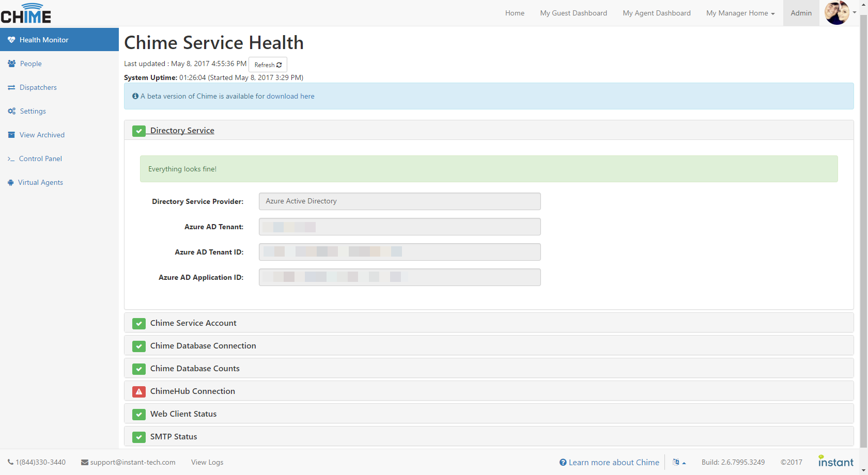Open Control Panel from sidebar
This screenshot has width=868, height=475.
59,159
